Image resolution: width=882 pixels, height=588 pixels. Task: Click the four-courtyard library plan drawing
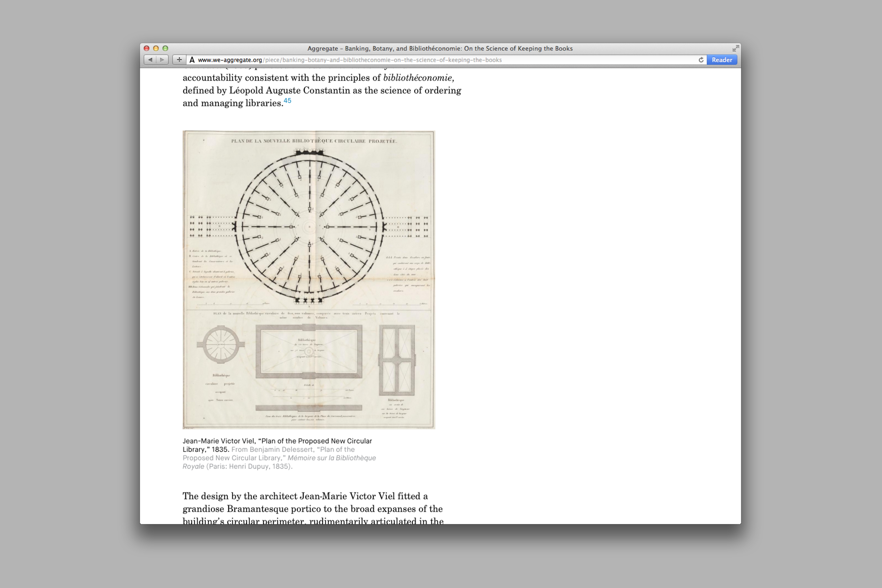point(397,360)
